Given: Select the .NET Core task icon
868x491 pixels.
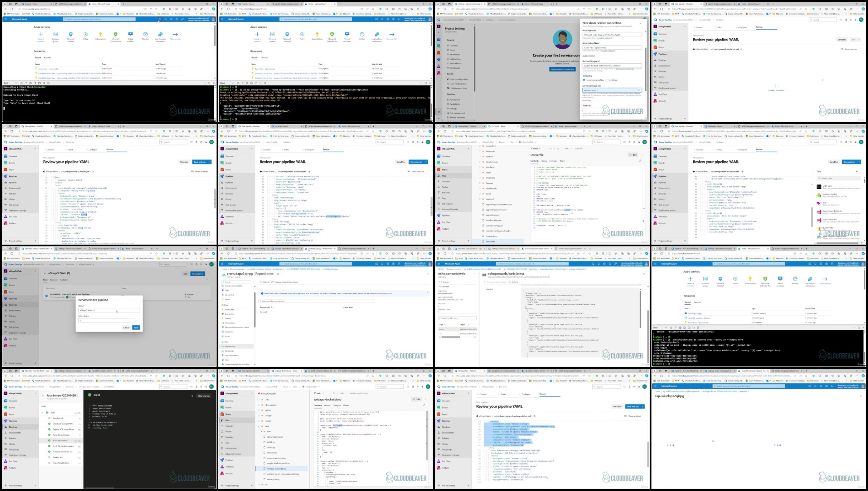Looking at the screenshot, I should [819, 187].
